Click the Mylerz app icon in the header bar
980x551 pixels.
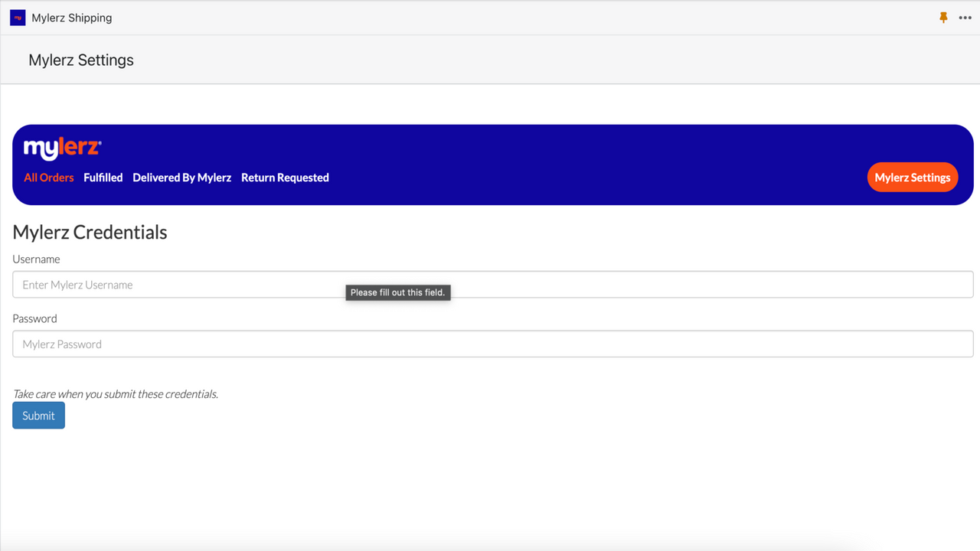click(x=17, y=17)
